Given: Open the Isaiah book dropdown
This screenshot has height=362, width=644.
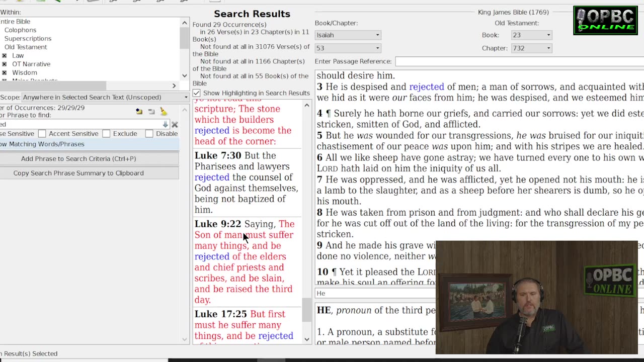Looking at the screenshot, I should [x=348, y=35].
